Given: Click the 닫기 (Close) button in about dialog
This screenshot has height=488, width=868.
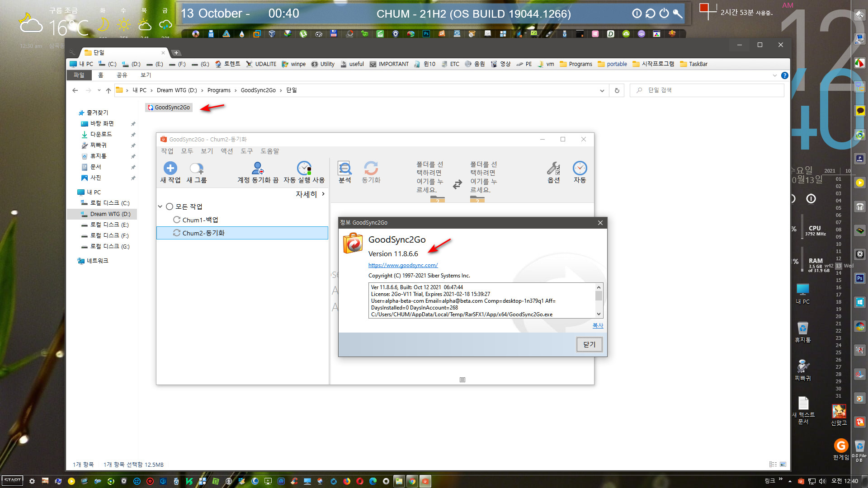Looking at the screenshot, I should [x=589, y=344].
